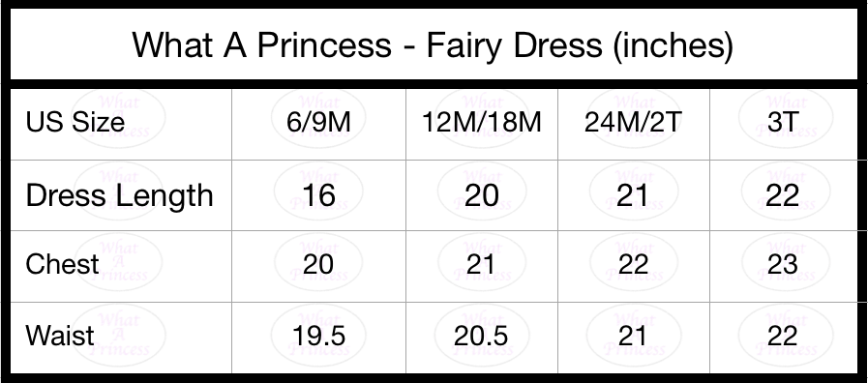Click the Dress Length row label

[x=120, y=195]
